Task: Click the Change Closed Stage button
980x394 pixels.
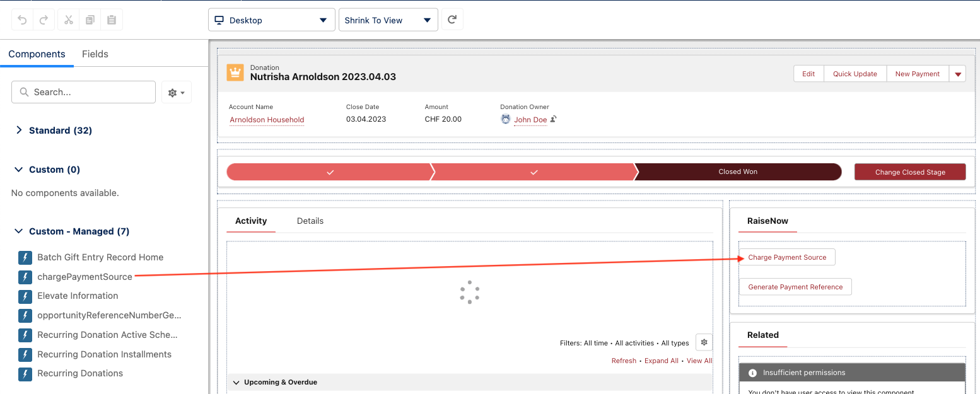Action: [x=910, y=172]
